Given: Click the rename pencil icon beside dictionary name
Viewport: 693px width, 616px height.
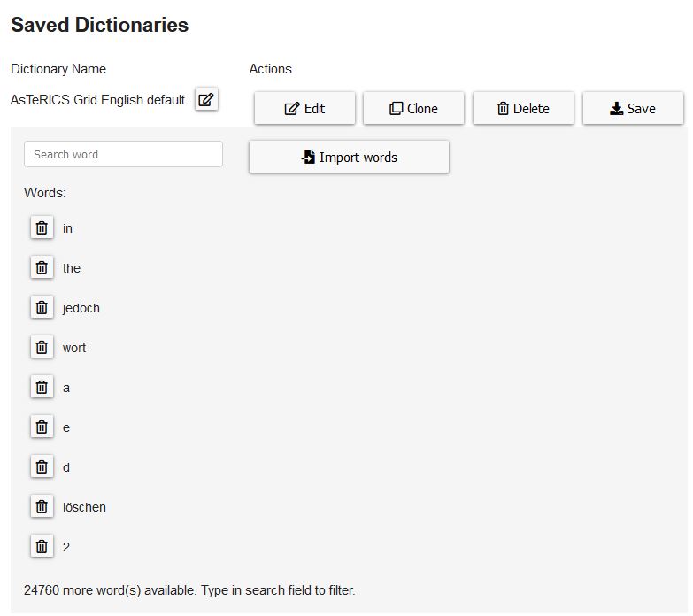Looking at the screenshot, I should [206, 99].
